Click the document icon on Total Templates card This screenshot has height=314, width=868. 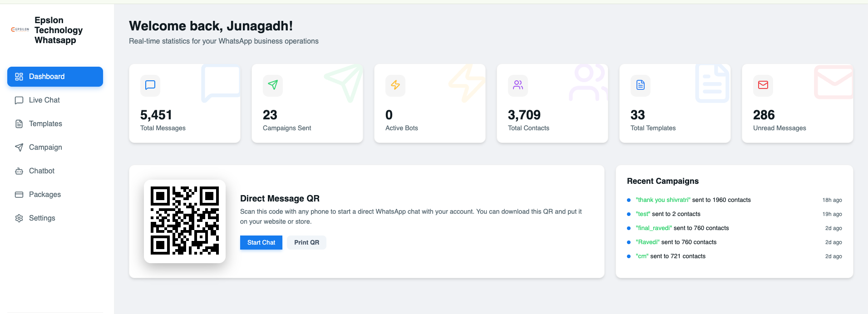coord(640,85)
